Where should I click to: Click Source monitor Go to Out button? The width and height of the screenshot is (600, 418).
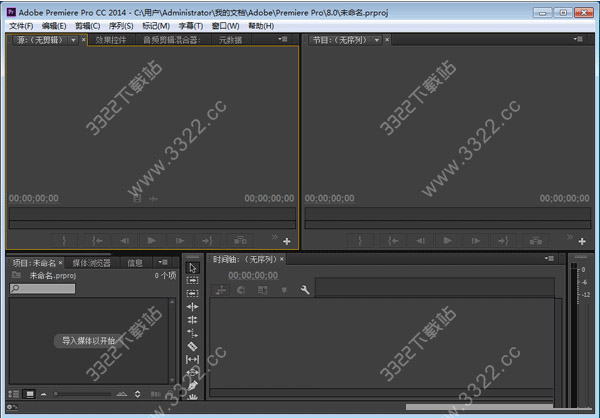(x=207, y=240)
